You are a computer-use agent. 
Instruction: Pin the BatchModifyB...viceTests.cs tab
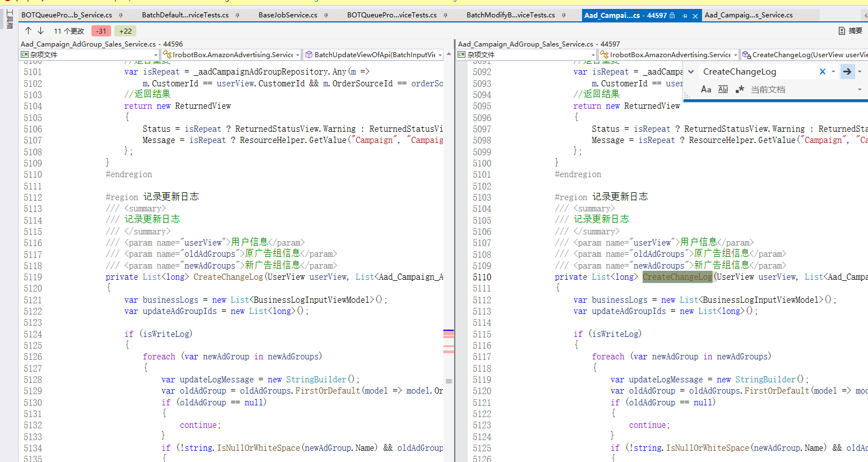tap(564, 15)
